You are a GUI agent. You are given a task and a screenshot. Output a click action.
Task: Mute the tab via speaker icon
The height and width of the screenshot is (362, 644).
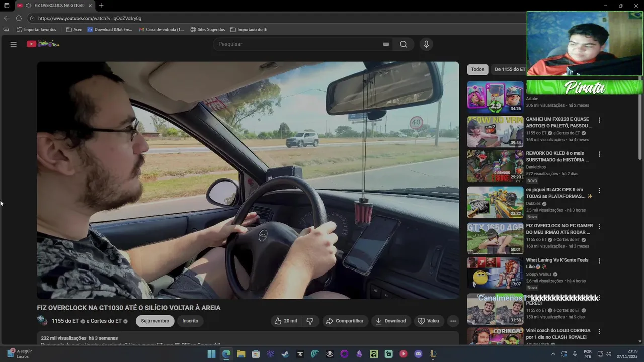[x=28, y=6]
